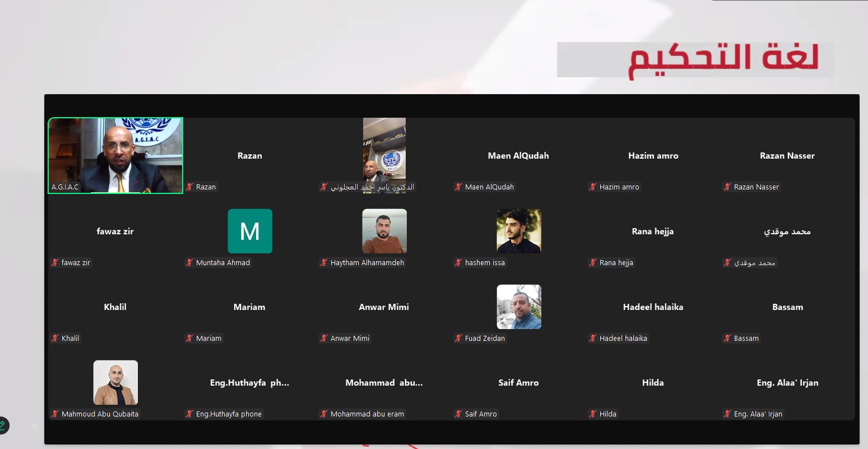The image size is (868, 449).
Task: Click muted mic icon next to Maen AlQudah
Action: pos(458,187)
